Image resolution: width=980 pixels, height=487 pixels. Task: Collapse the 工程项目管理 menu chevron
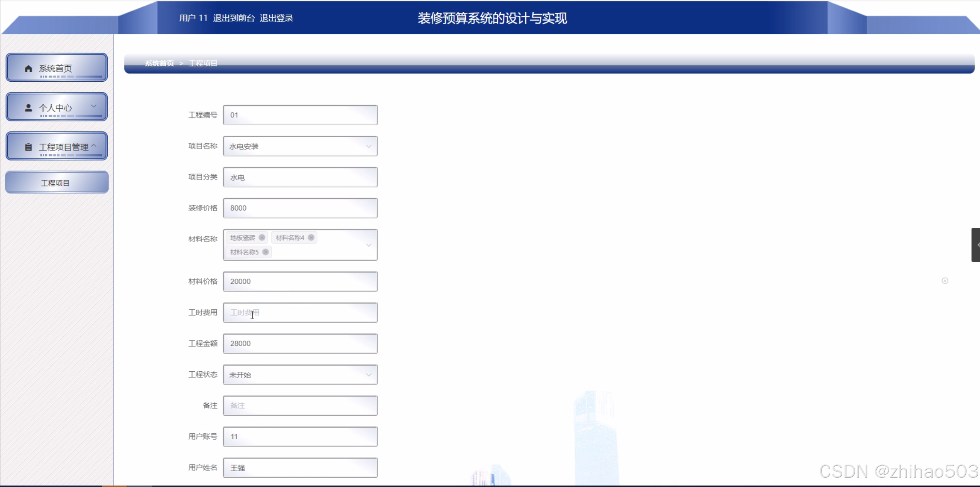click(x=93, y=146)
